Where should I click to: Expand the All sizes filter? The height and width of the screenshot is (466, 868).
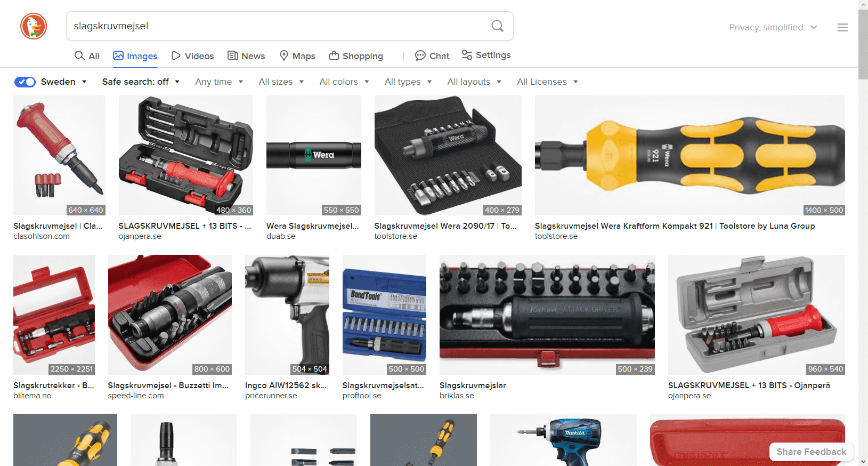tap(281, 82)
